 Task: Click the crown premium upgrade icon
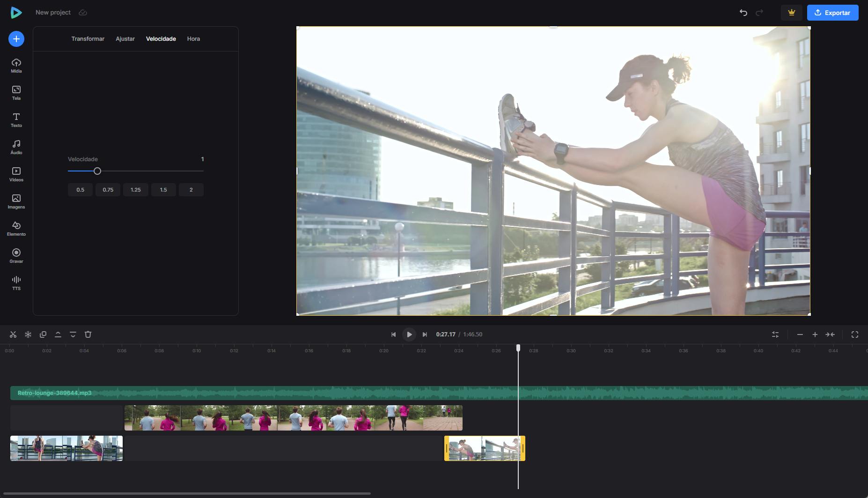pyautogui.click(x=791, y=13)
